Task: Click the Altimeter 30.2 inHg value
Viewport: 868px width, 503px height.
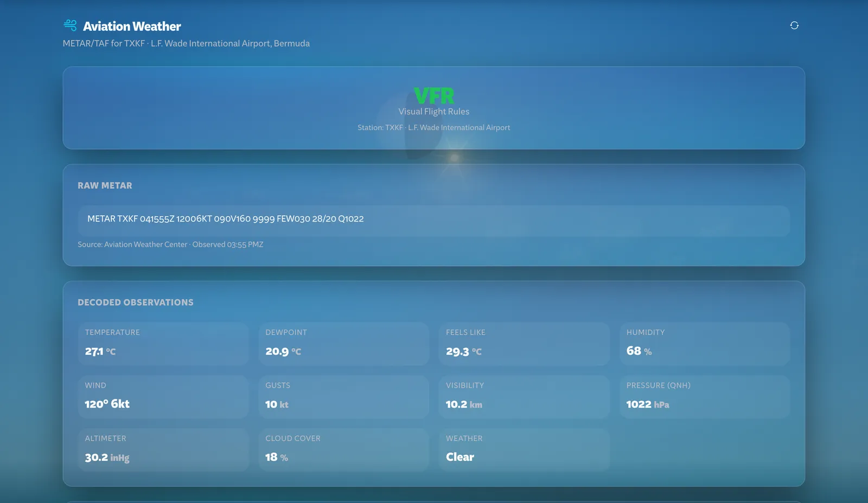Action: (x=107, y=457)
